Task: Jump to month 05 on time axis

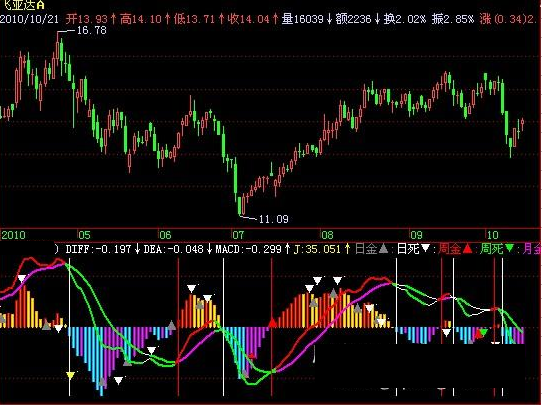Action: 84,235
